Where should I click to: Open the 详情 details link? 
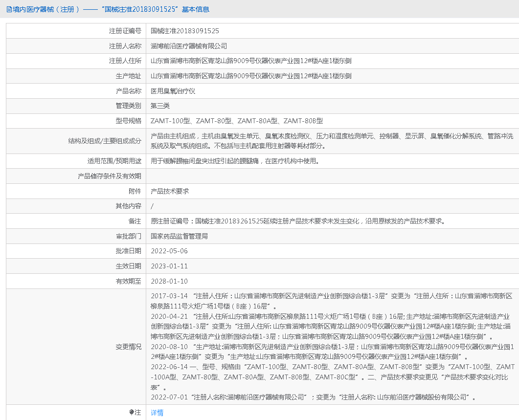pos(157,413)
